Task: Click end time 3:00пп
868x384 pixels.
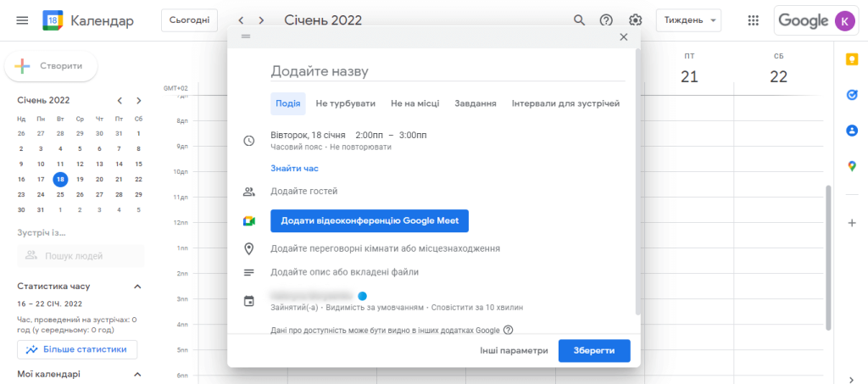Action: click(413, 135)
